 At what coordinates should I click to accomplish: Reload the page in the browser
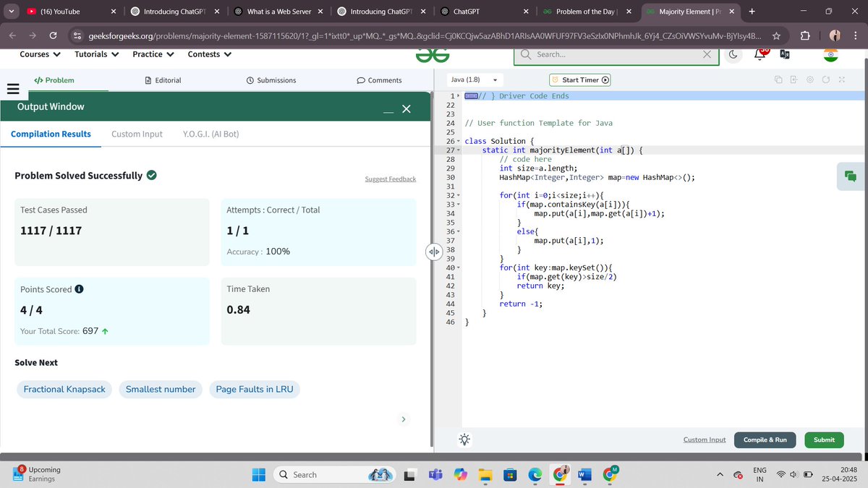53,35
